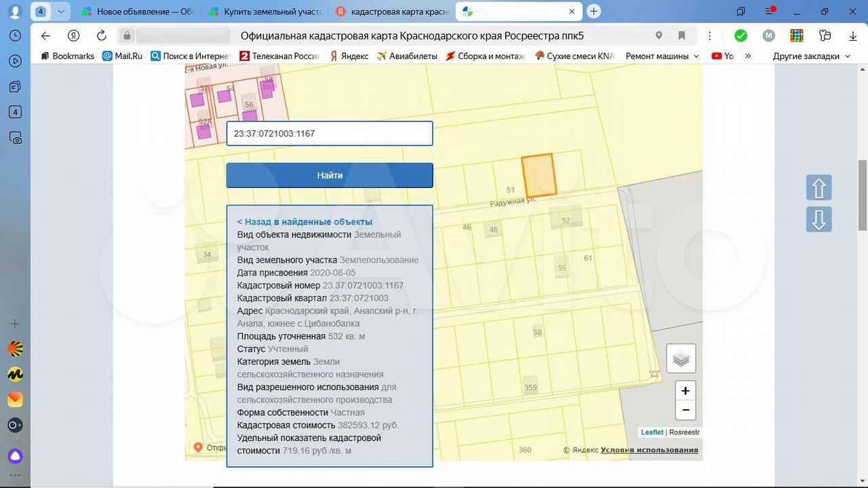Zoom out the cadastral map
The width and height of the screenshot is (868, 488).
click(685, 410)
